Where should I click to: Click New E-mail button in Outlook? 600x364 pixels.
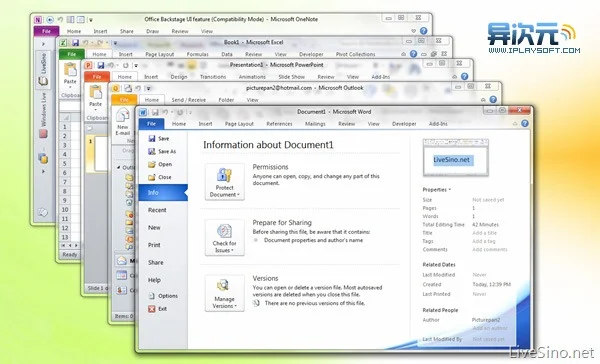coord(123,122)
